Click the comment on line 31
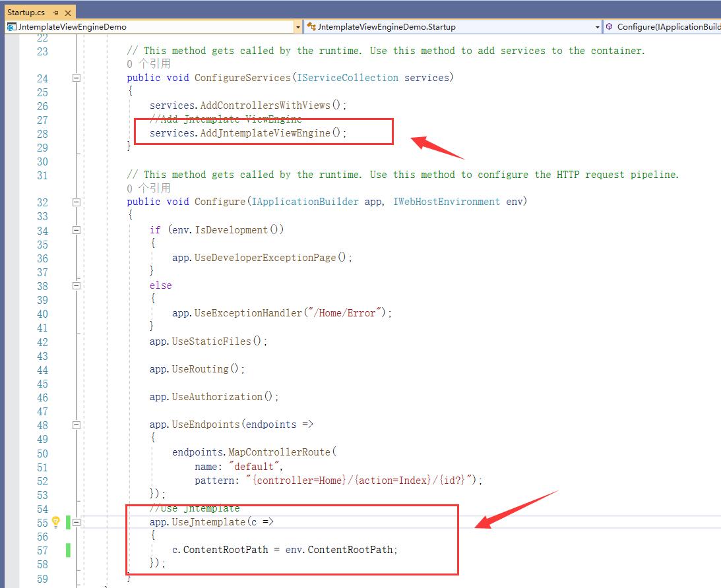Screen dimensions: 721x588 403,175
